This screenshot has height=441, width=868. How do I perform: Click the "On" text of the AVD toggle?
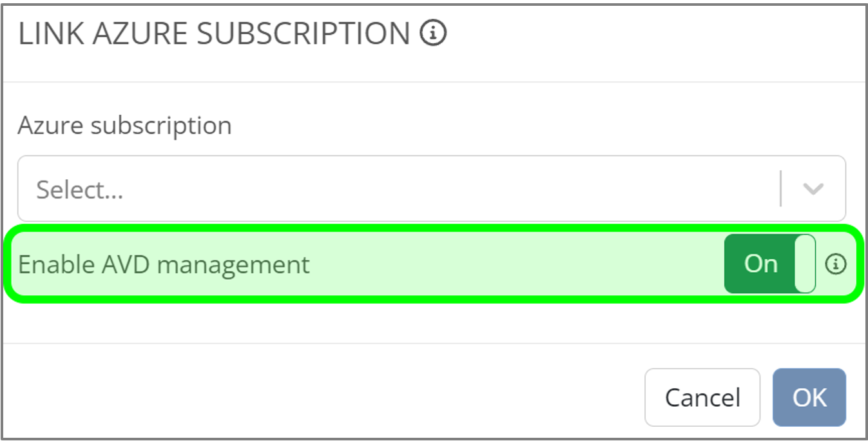[760, 264]
